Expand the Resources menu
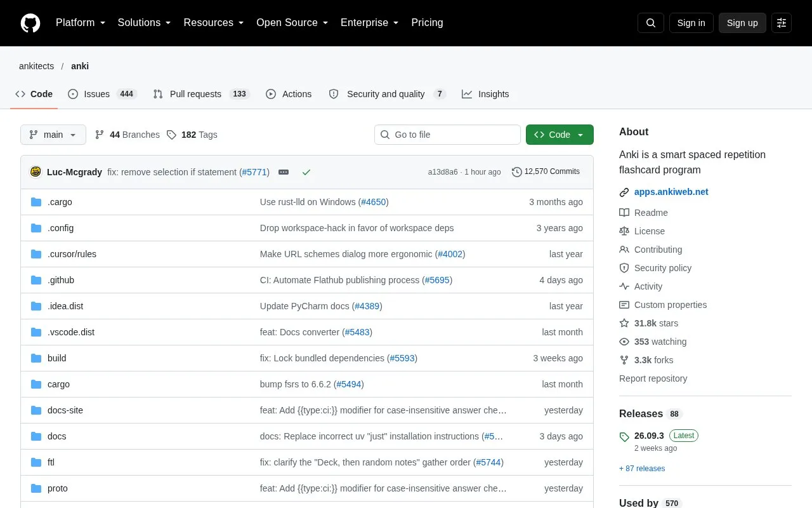 pyautogui.click(x=214, y=23)
